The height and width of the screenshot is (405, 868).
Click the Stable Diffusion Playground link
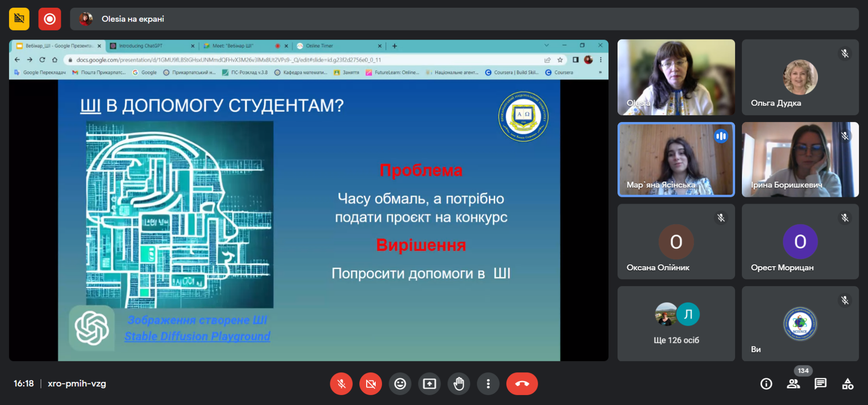click(197, 337)
